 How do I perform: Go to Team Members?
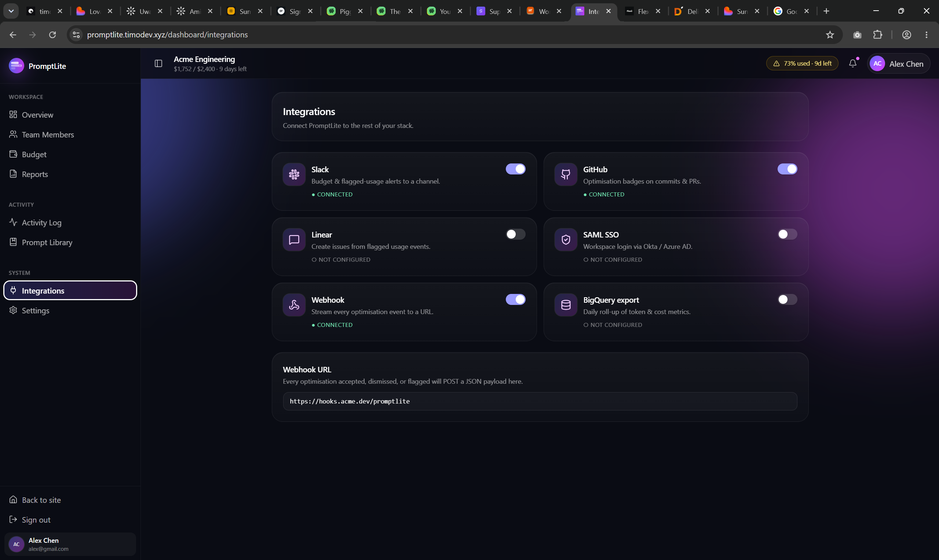coord(70,135)
